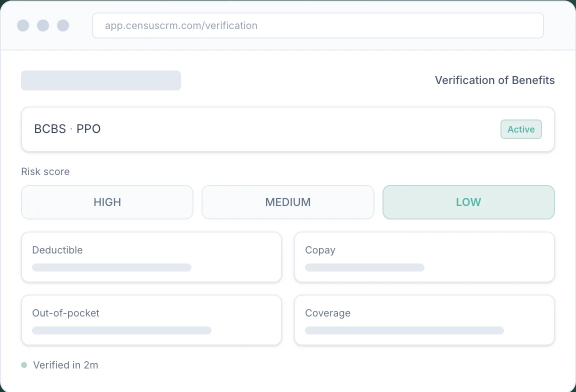Open the Deductible card
This screenshot has width=576, height=392.
point(151,257)
